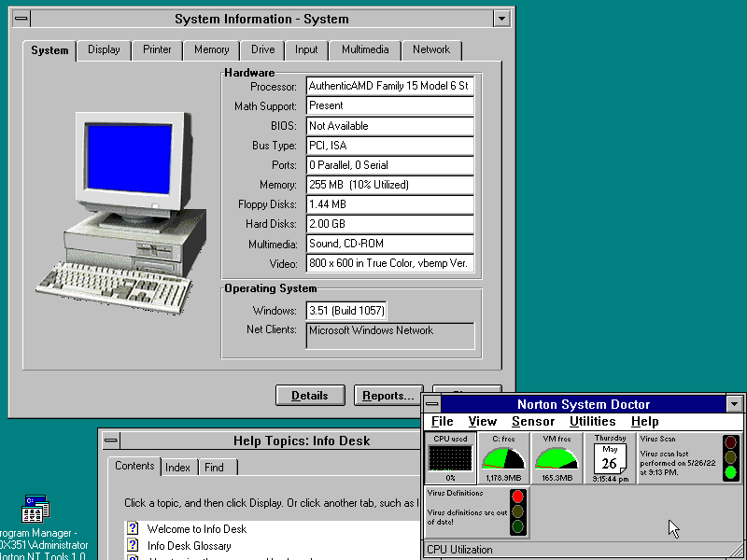Open Norton System Doctor control menu box
The height and width of the screenshot is (560, 747).
pos(432,404)
